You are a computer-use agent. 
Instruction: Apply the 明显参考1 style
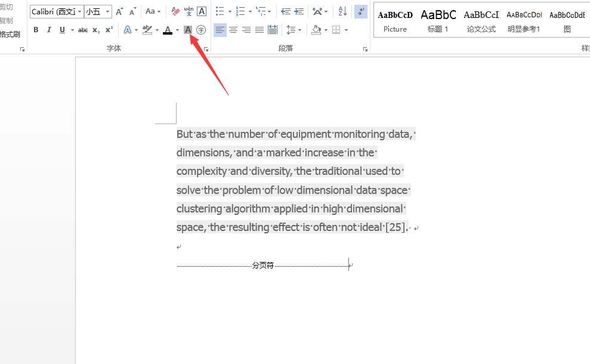[x=524, y=21]
